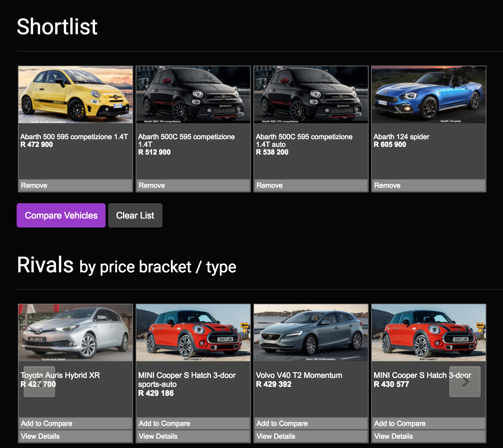The height and width of the screenshot is (448, 503).
Task: Remove Abarth 500C 595 competizione R 512 900
Action: pos(193,185)
